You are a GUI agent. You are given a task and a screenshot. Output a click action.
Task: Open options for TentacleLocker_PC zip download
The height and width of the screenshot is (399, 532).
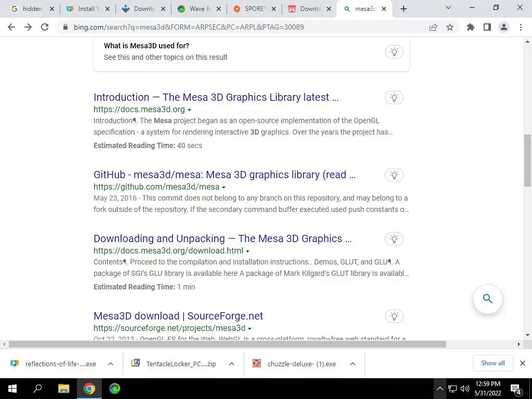click(x=232, y=364)
